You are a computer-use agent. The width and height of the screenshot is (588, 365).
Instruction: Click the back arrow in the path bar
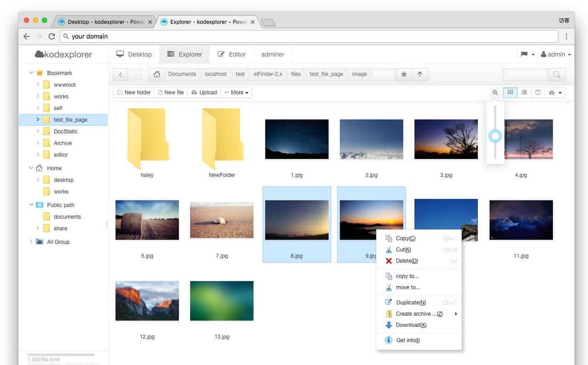(x=120, y=74)
